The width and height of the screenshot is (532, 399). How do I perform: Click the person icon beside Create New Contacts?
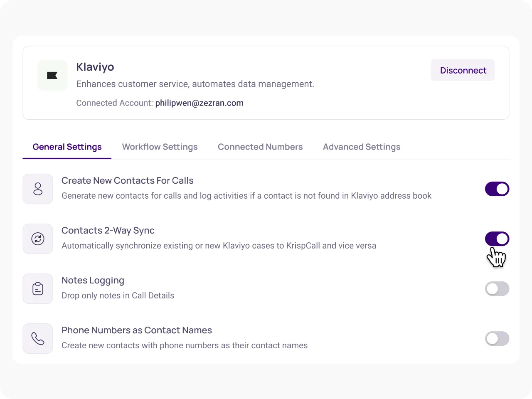click(38, 189)
